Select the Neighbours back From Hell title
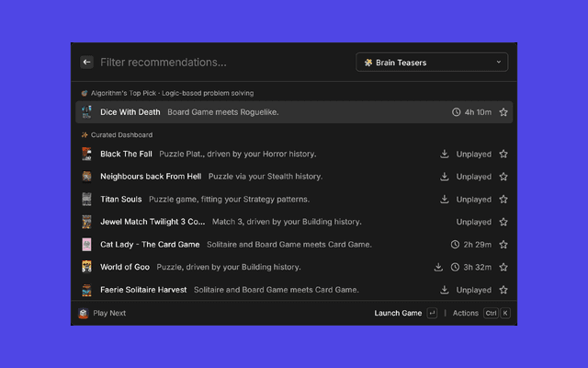 [151, 177]
